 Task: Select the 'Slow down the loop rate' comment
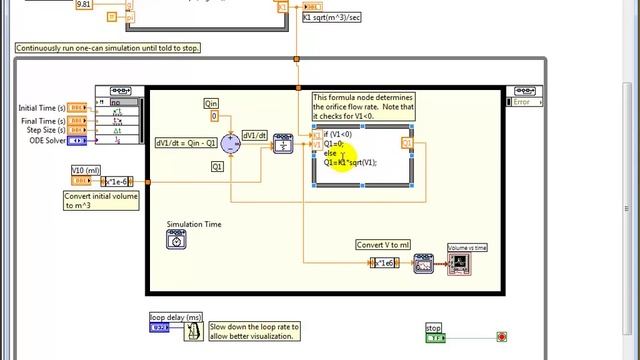click(x=254, y=331)
